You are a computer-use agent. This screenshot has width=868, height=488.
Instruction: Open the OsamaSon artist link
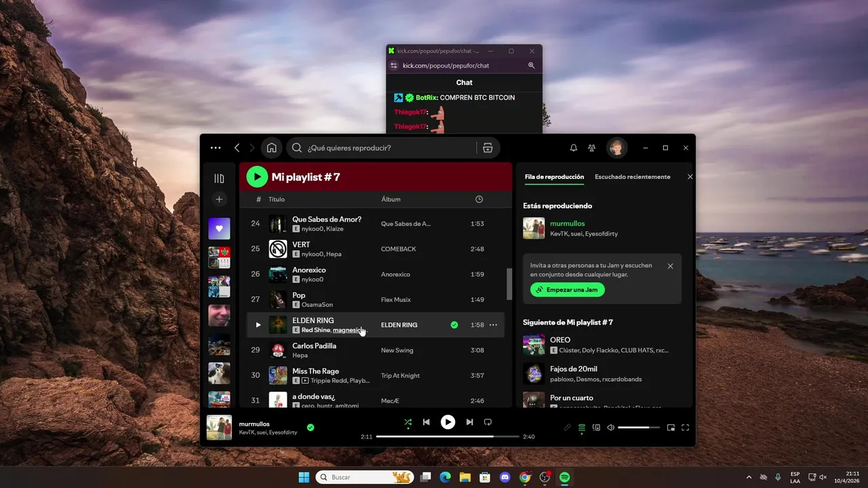click(x=317, y=305)
